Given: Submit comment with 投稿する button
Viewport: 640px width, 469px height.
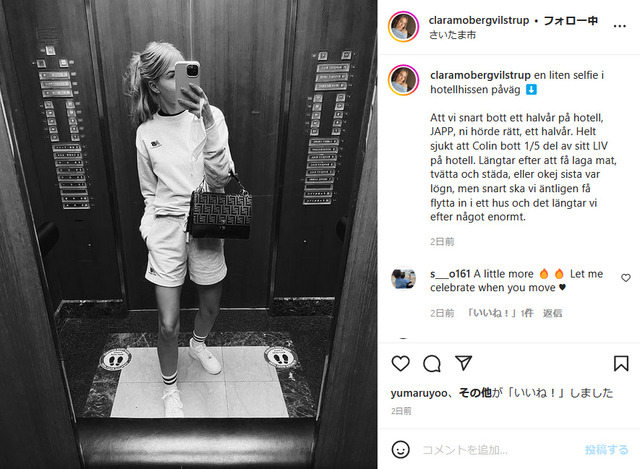Looking at the screenshot, I should point(606,450).
